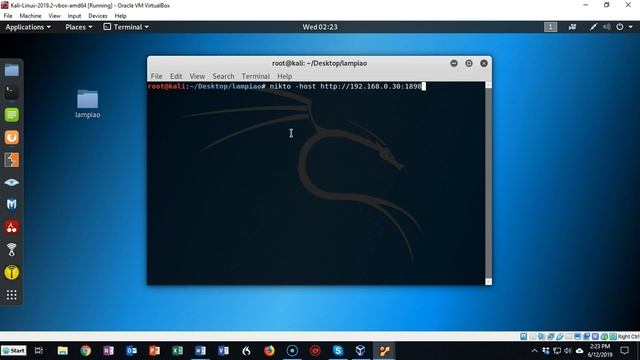
Task: Click the Windows Start button
Action: pos(13,351)
